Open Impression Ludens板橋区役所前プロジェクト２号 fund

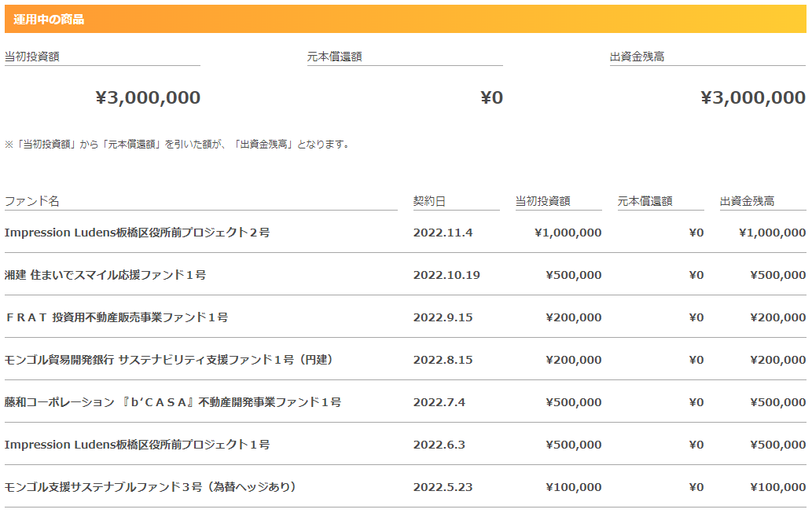point(138,233)
